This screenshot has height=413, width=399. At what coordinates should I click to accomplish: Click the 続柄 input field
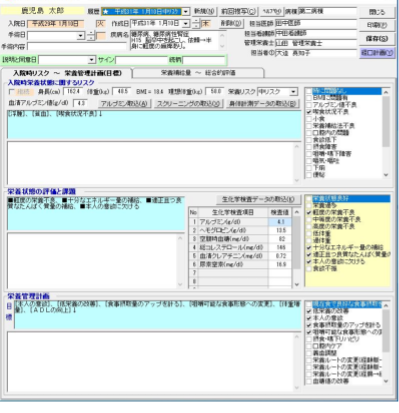click(x=204, y=60)
